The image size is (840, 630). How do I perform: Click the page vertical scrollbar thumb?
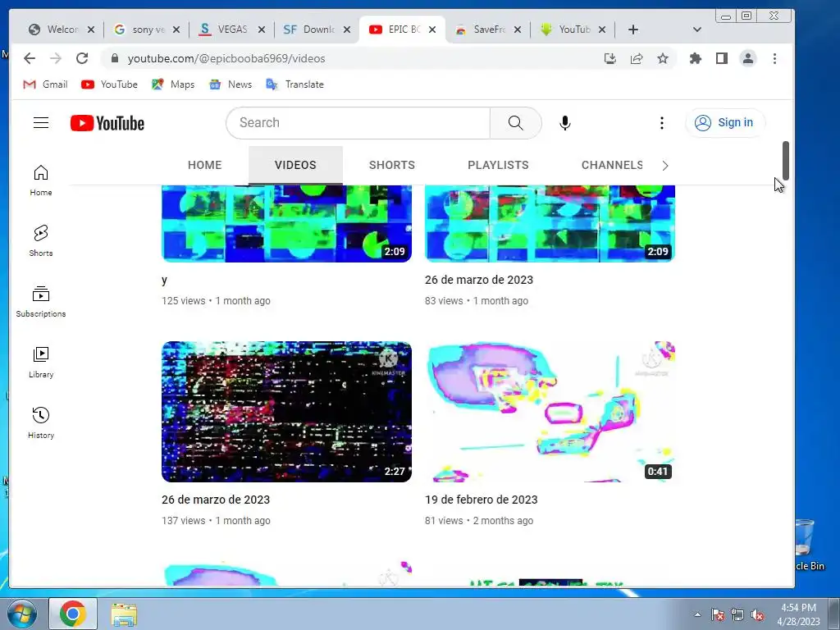[x=785, y=161]
